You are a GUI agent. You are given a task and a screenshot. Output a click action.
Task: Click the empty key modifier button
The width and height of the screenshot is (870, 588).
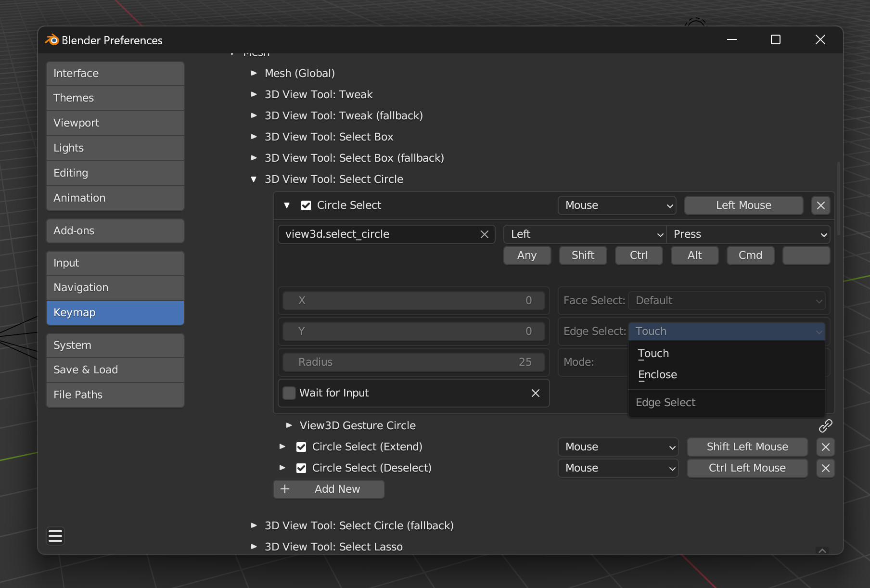(x=806, y=256)
